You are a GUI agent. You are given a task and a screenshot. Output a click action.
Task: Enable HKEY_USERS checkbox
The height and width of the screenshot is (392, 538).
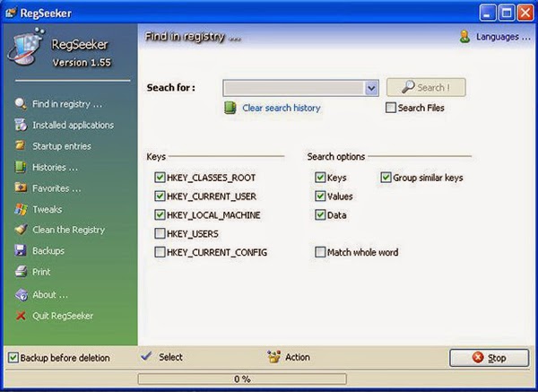click(160, 233)
